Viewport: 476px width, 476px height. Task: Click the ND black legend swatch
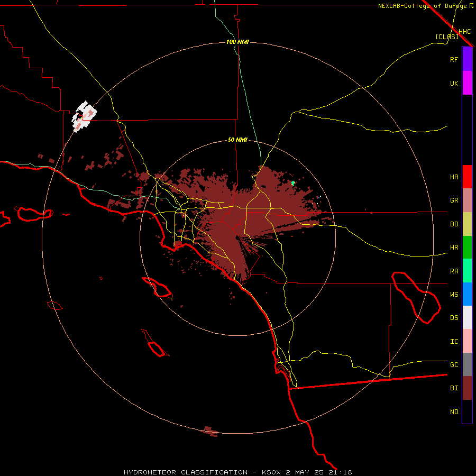tap(467, 411)
